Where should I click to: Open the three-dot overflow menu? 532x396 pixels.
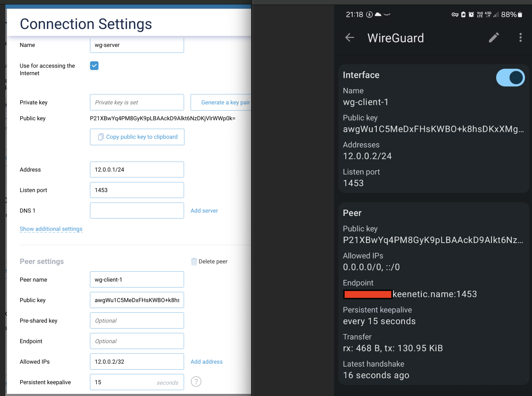(520, 37)
